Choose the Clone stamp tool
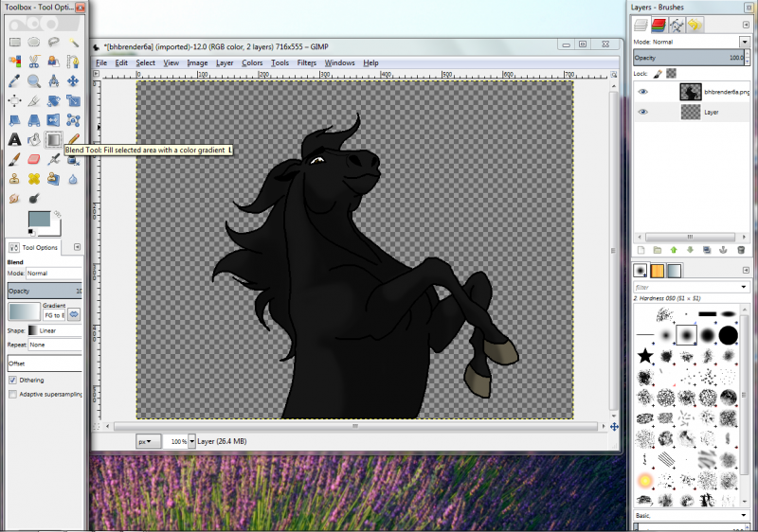The image size is (758, 532). pyautogui.click(x=15, y=179)
